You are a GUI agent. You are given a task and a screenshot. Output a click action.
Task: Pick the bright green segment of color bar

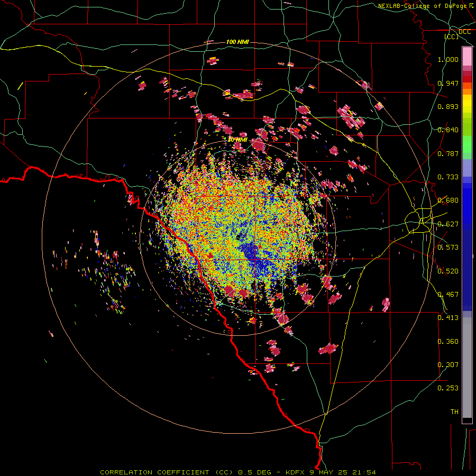[467, 144]
